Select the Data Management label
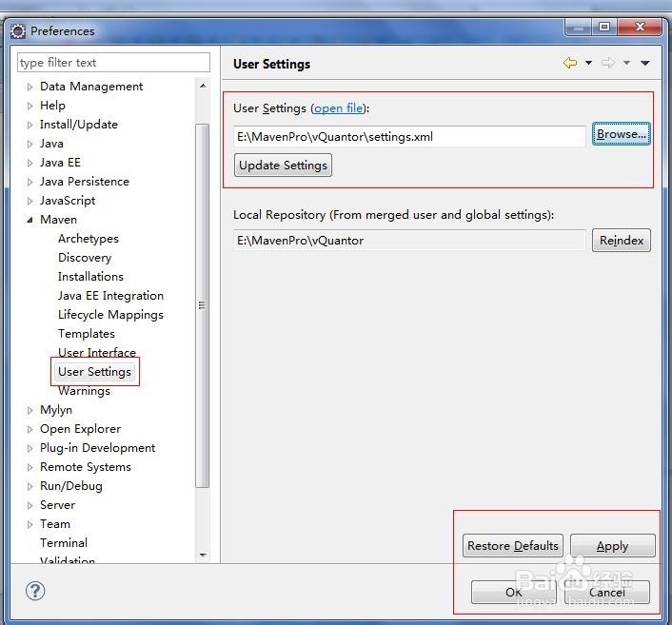 (x=90, y=87)
